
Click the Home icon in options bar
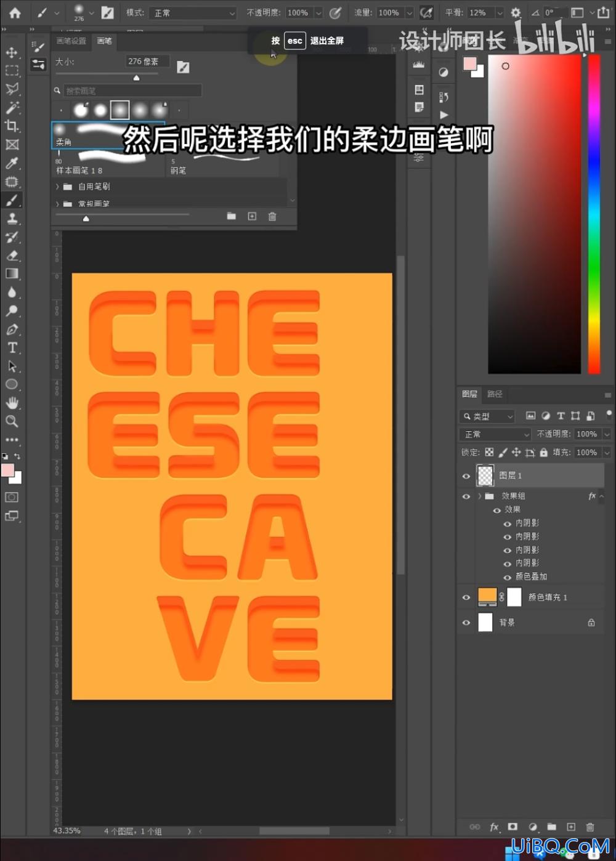[x=15, y=12]
